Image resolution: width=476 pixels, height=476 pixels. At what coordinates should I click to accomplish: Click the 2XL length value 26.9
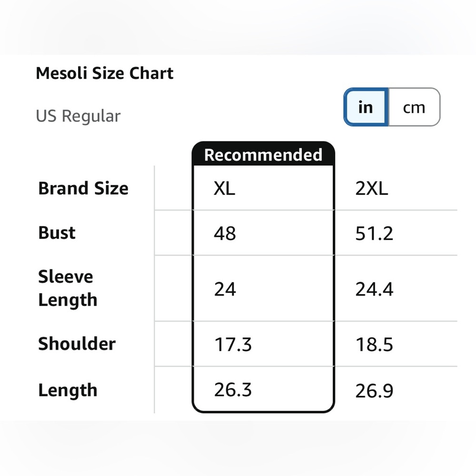click(x=374, y=391)
